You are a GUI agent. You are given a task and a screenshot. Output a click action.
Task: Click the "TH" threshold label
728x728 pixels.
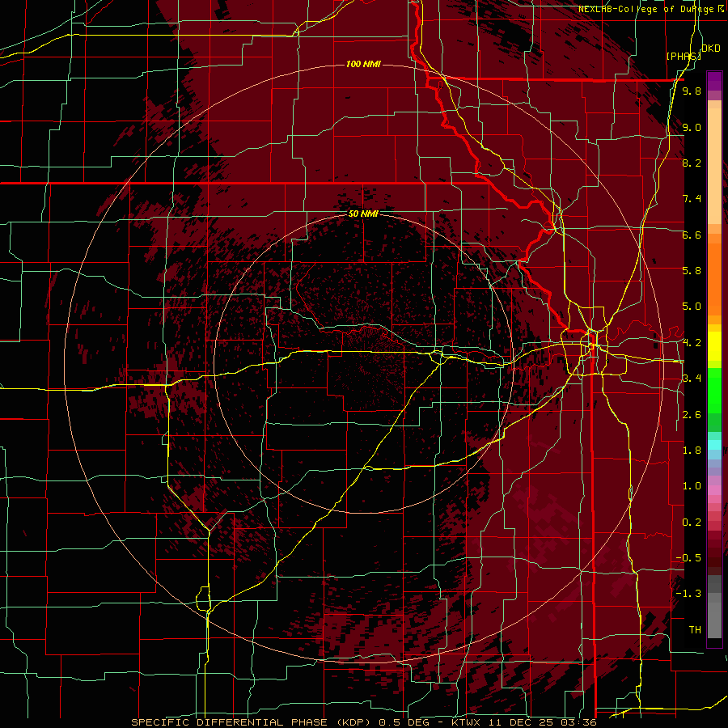(x=695, y=630)
